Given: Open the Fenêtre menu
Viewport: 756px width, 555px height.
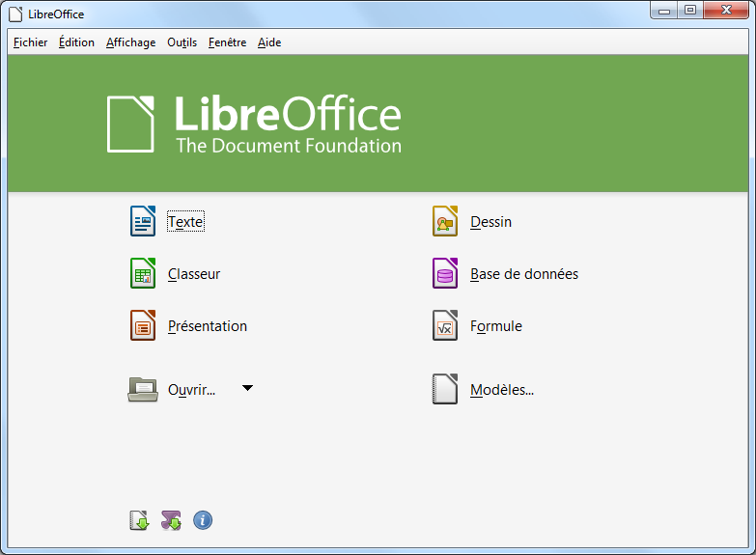Looking at the screenshot, I should 227,42.
